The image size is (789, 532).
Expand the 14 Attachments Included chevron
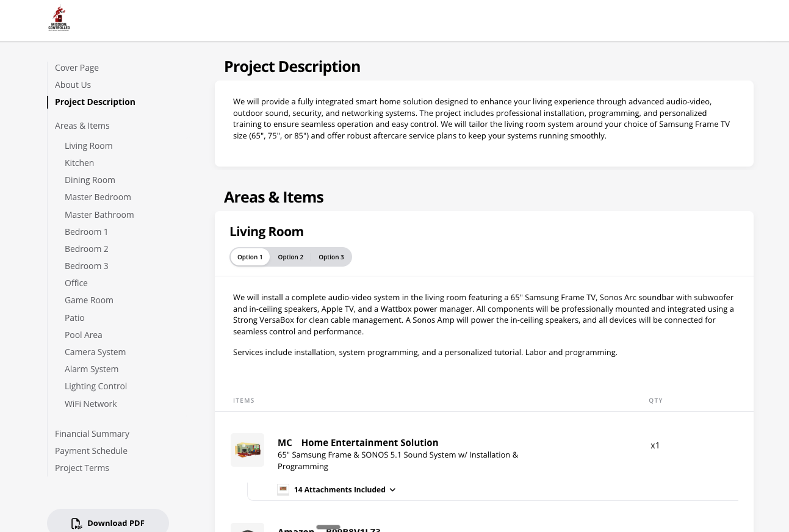[x=392, y=490]
